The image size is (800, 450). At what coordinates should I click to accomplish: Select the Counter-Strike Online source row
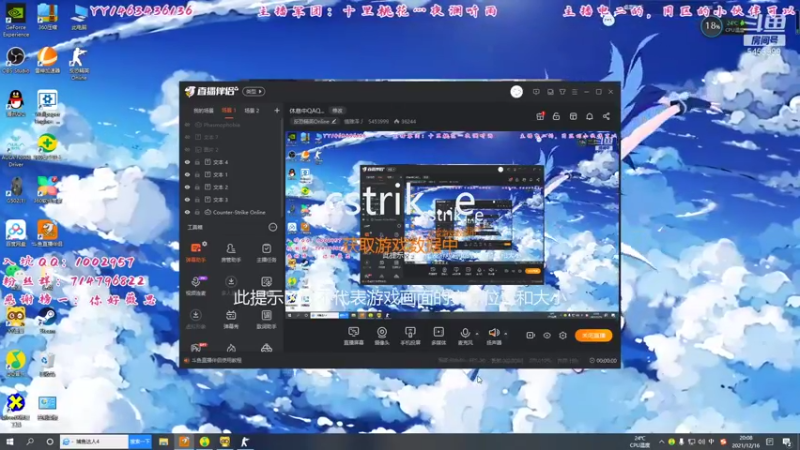click(231, 212)
